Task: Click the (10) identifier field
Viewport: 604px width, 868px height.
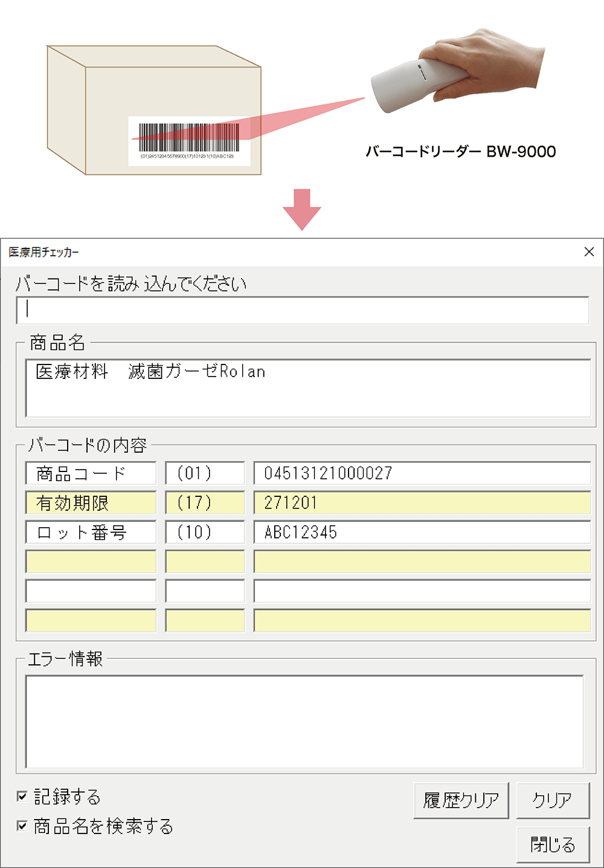Action: pos(204,533)
